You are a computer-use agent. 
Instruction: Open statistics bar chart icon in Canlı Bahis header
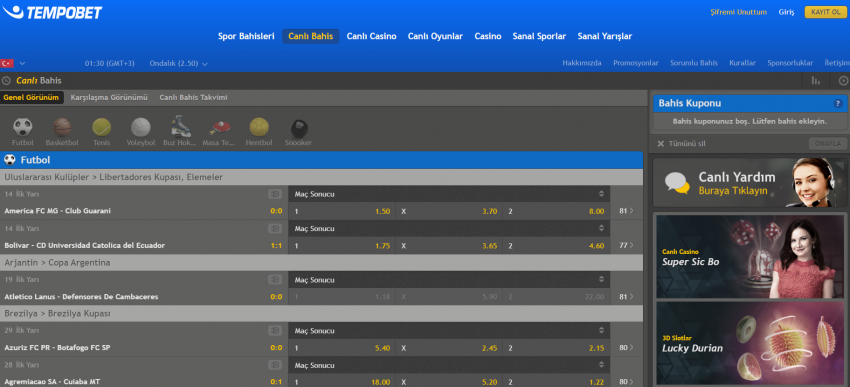815,81
